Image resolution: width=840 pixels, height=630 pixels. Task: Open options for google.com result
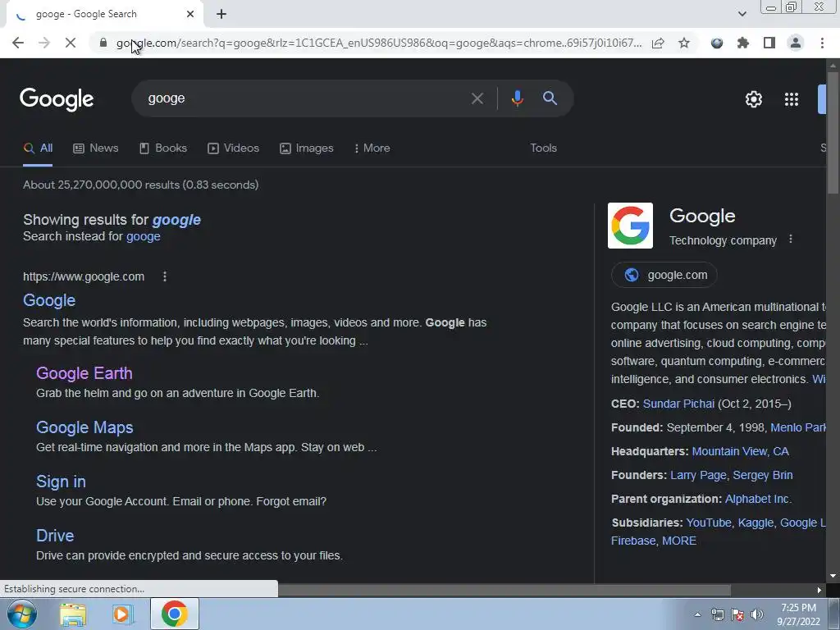(x=164, y=276)
